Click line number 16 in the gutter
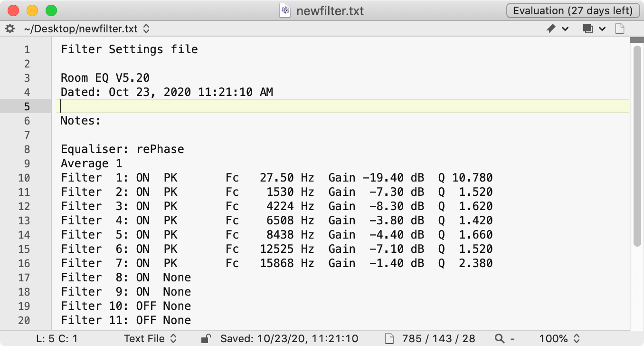Screen dimensions: 644x346 (24, 263)
